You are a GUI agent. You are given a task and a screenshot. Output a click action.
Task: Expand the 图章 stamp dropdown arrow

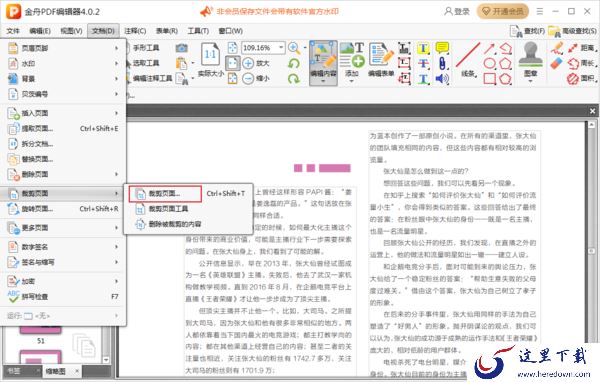(x=530, y=82)
